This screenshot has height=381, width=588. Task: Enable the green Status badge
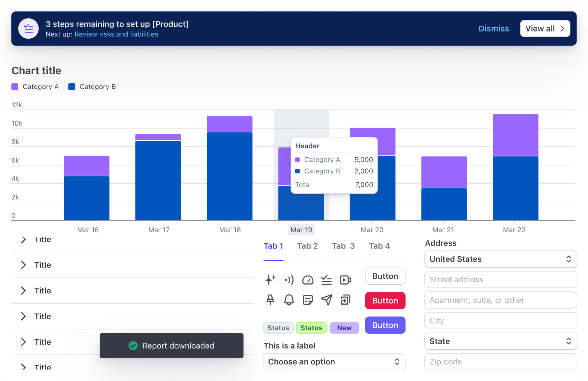pos(311,328)
